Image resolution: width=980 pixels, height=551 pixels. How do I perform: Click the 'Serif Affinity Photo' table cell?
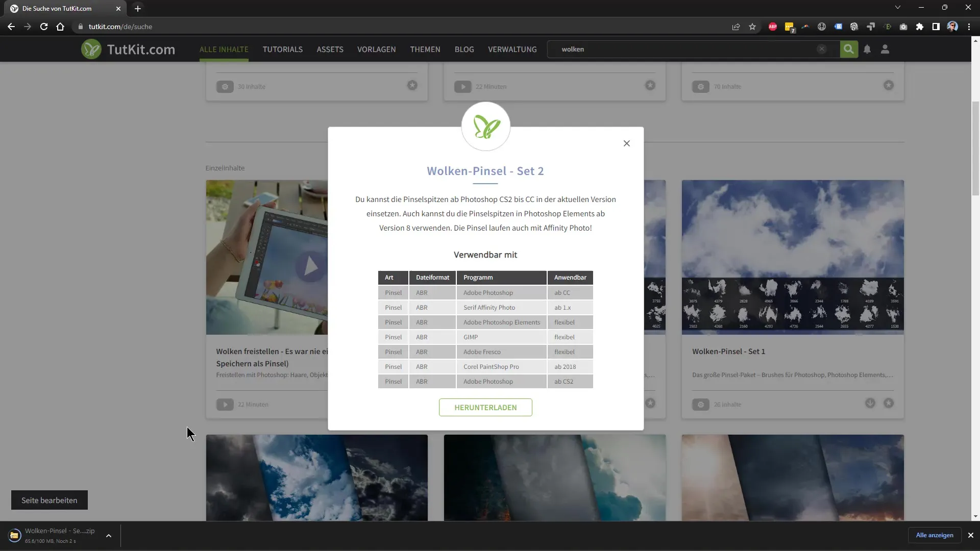[501, 307]
